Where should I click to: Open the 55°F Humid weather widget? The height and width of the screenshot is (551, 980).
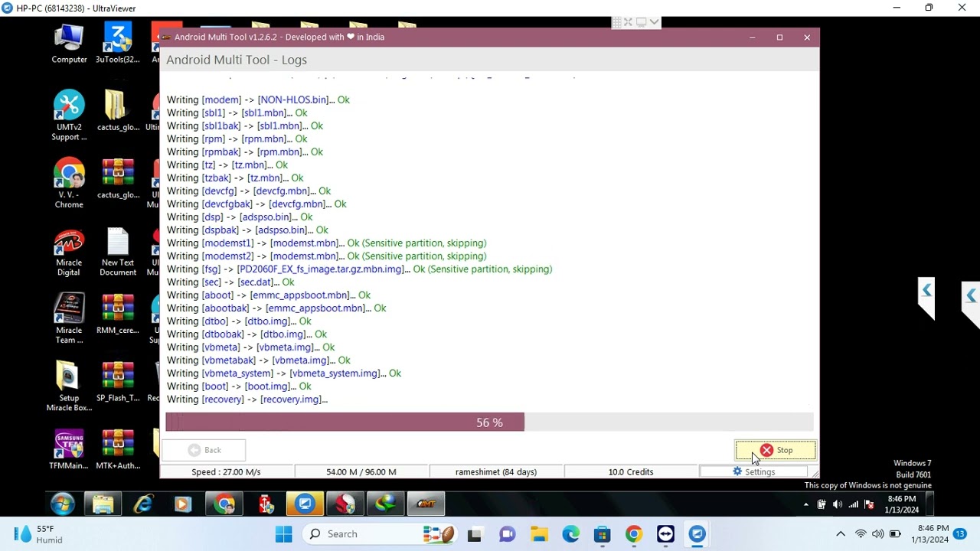click(38, 534)
